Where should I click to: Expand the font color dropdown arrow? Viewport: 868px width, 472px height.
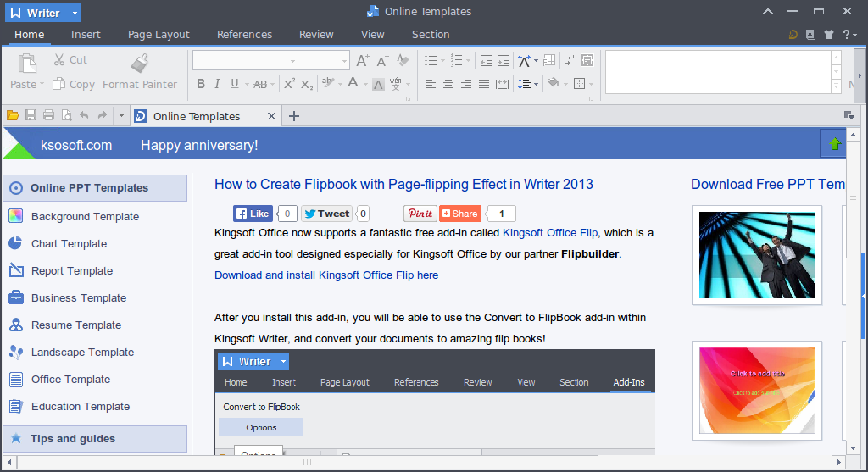click(x=365, y=84)
